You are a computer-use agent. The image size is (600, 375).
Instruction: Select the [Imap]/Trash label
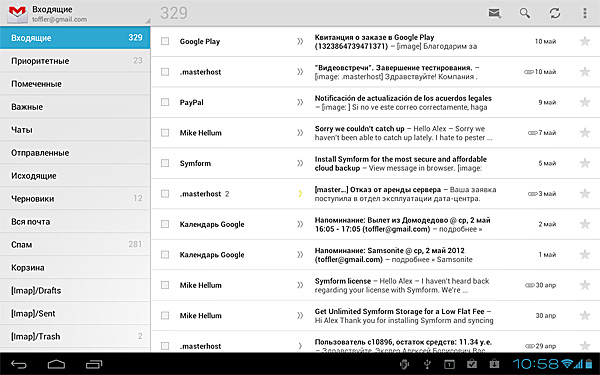75,336
